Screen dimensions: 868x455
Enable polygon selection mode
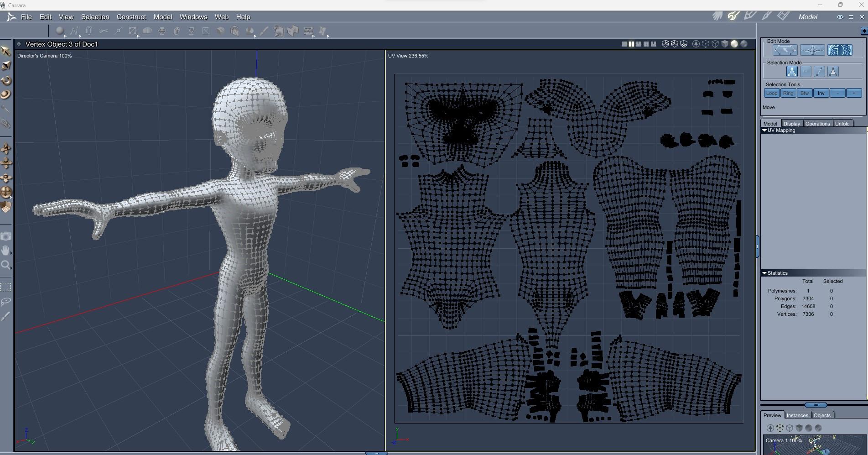coord(833,72)
